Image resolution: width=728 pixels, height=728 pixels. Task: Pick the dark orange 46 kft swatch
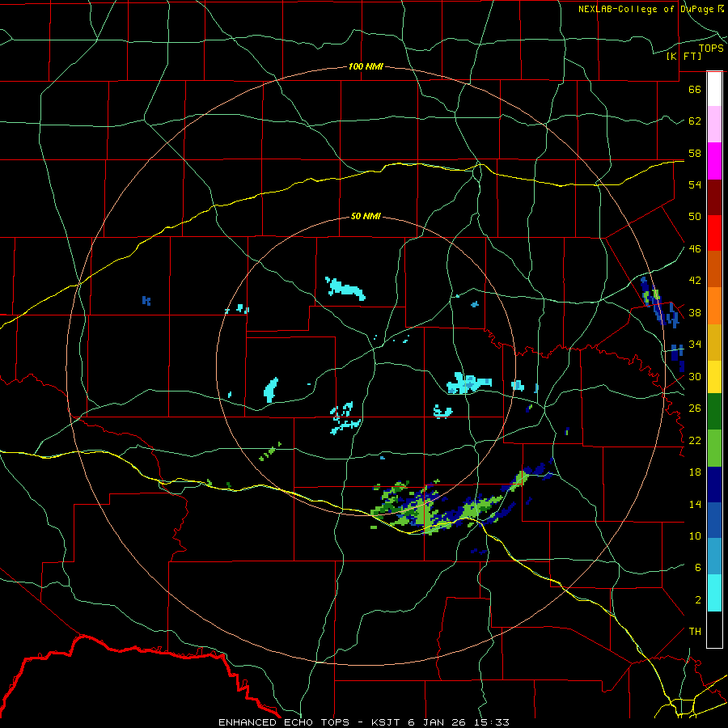coord(714,269)
